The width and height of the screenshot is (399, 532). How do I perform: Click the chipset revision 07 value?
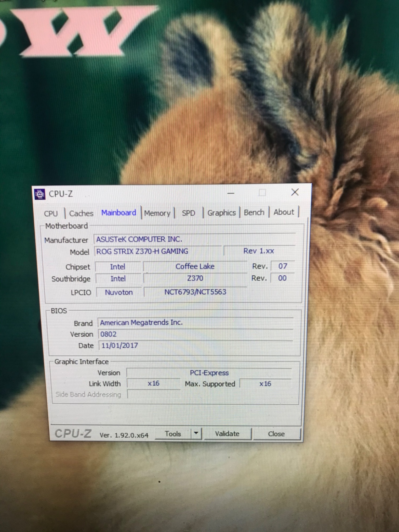click(283, 266)
